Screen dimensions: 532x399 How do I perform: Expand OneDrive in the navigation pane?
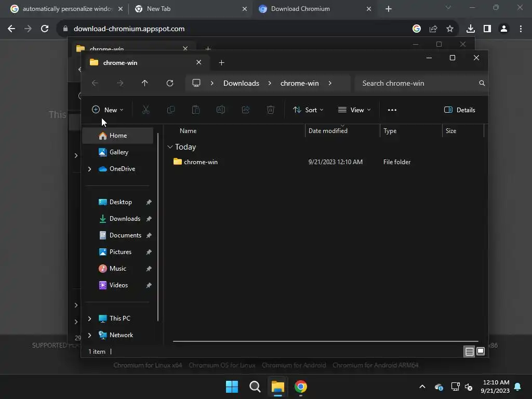click(x=89, y=169)
